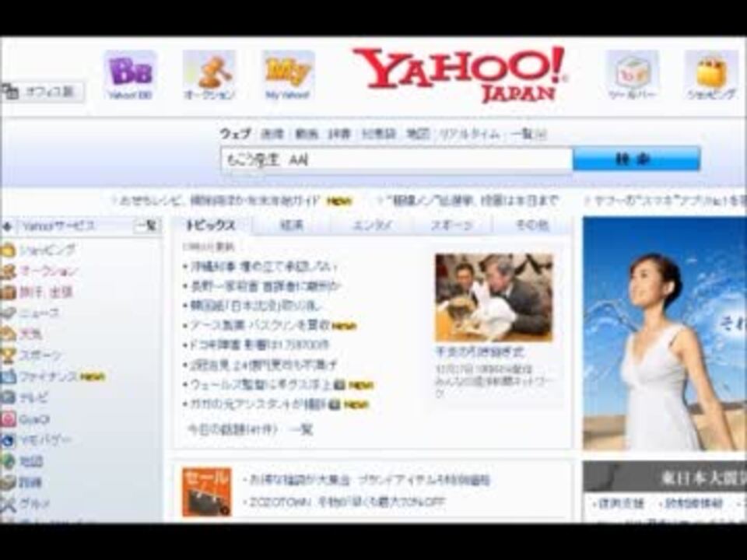The height and width of the screenshot is (560, 747).
Task: Click the shopping icon in the services sidebar
Action: tap(8, 250)
